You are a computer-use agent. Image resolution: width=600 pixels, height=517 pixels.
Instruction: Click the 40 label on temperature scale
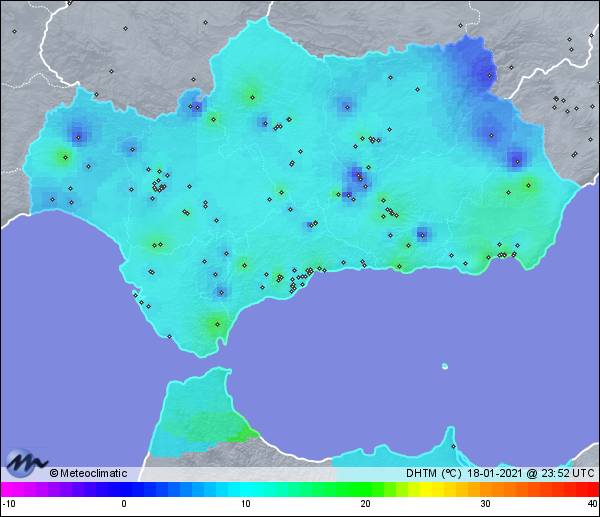pos(593,504)
